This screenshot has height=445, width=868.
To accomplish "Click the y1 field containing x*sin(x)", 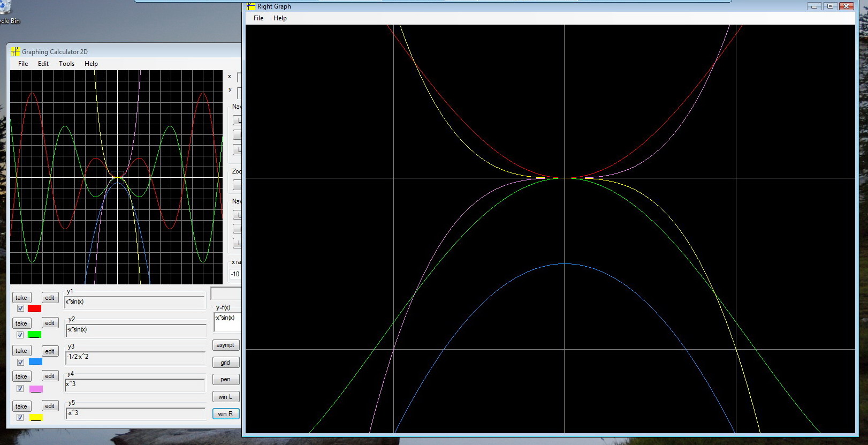I will tap(134, 302).
